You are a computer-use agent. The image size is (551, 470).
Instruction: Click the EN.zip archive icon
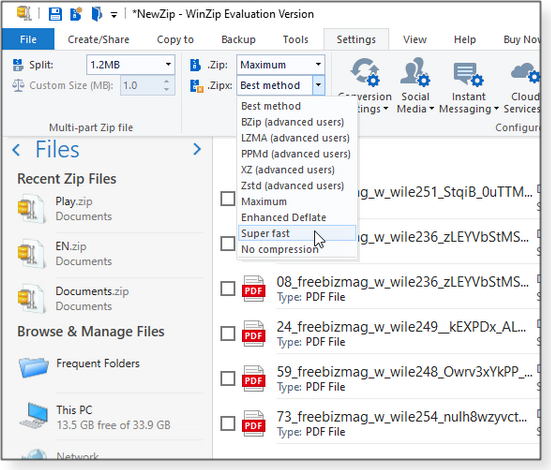[31, 254]
